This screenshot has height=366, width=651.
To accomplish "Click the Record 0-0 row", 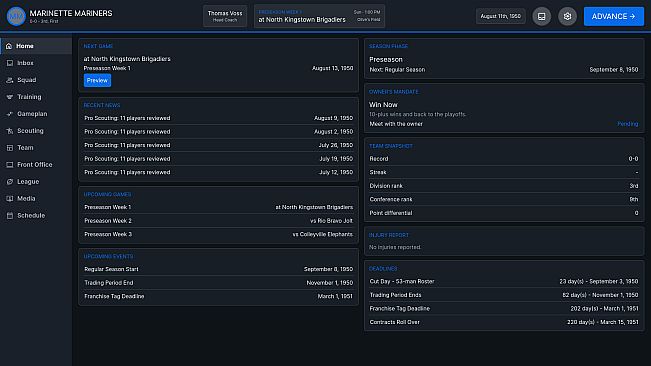I will tap(504, 159).
